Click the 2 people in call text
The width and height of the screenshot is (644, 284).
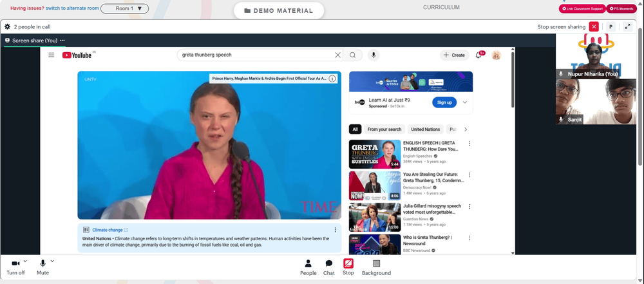coord(32,26)
